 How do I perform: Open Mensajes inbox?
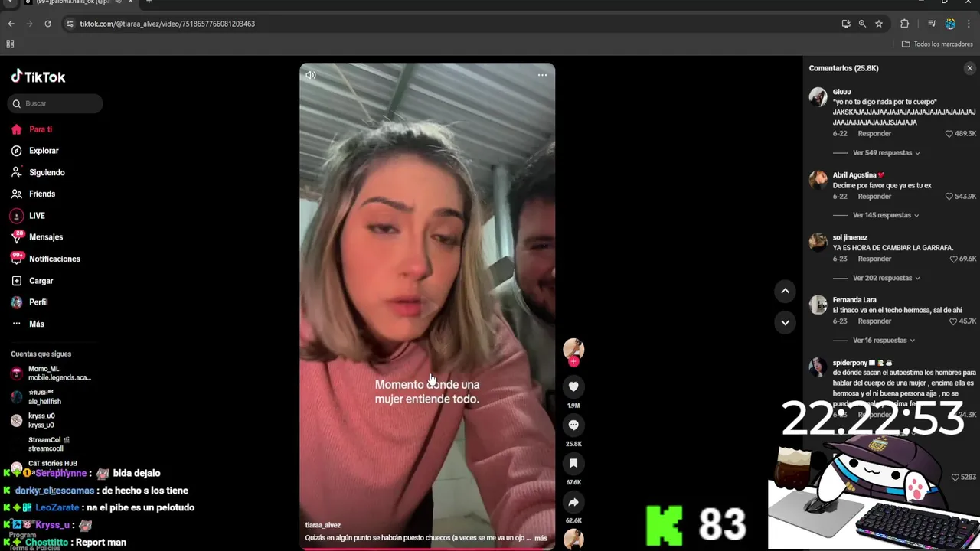pos(38,237)
